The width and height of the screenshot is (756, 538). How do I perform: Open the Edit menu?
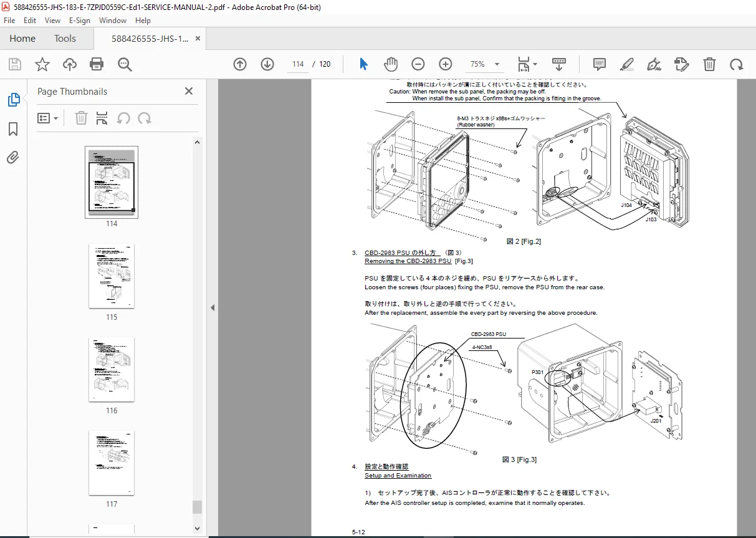(30, 20)
